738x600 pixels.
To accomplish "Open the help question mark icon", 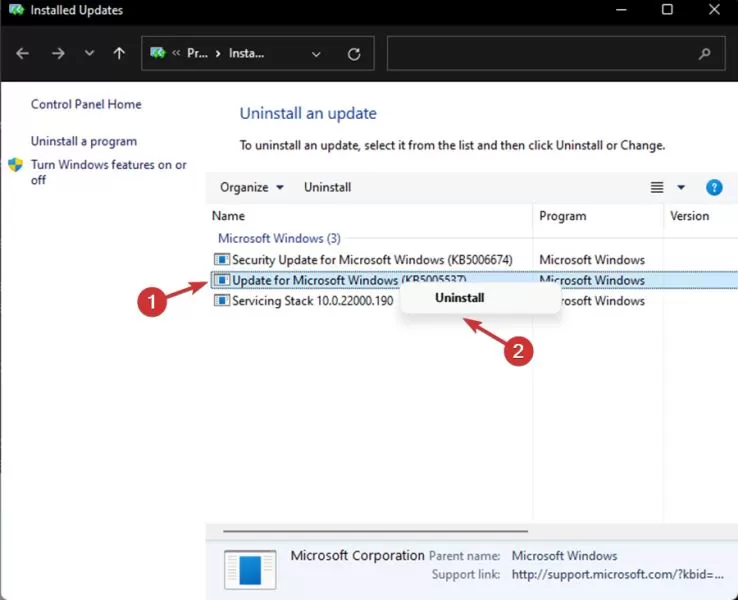I will pos(714,187).
